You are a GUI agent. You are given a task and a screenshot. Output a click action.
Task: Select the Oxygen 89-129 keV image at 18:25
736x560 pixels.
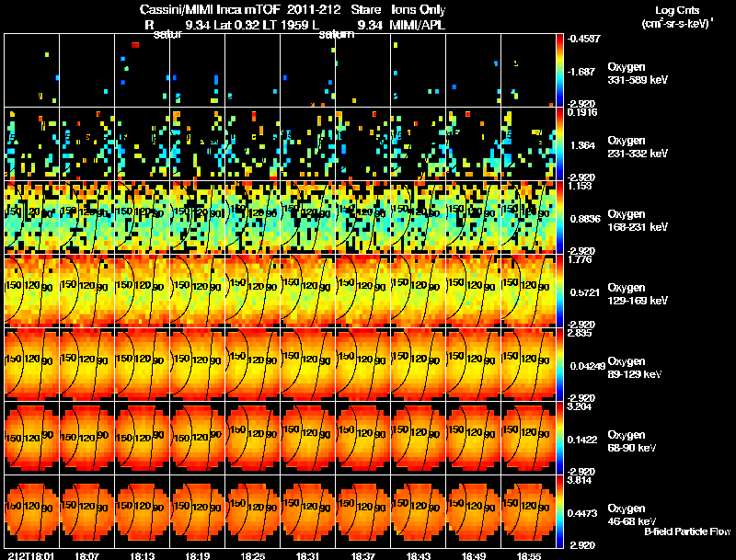coord(252,364)
